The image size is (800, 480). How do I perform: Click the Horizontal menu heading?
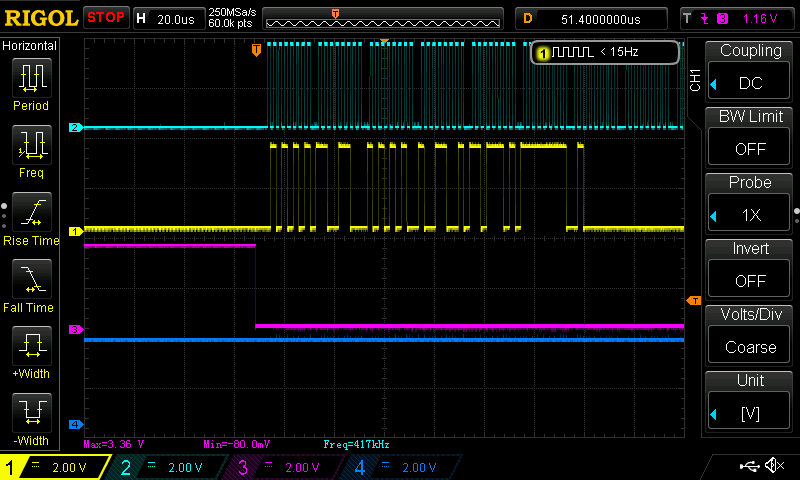pyautogui.click(x=30, y=46)
